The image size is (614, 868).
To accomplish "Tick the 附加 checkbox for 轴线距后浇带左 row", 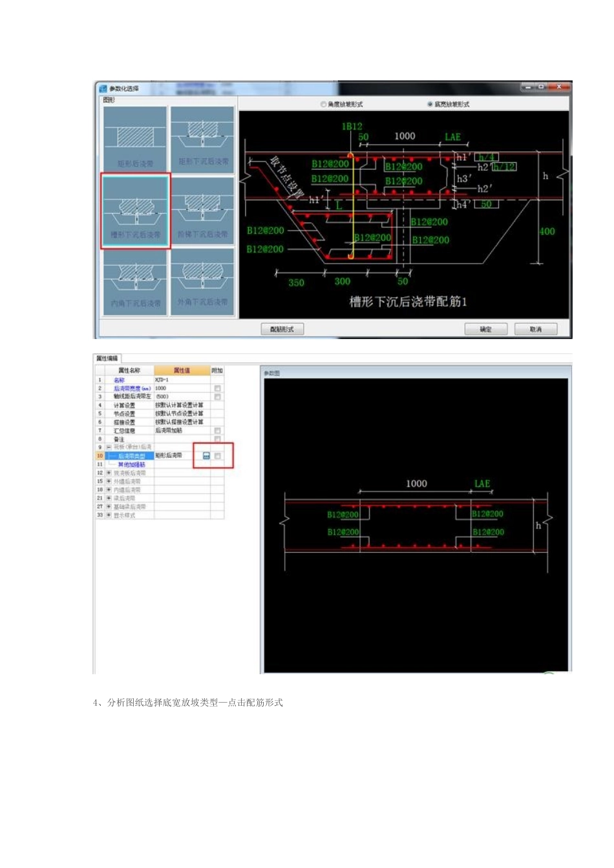I will coord(217,397).
